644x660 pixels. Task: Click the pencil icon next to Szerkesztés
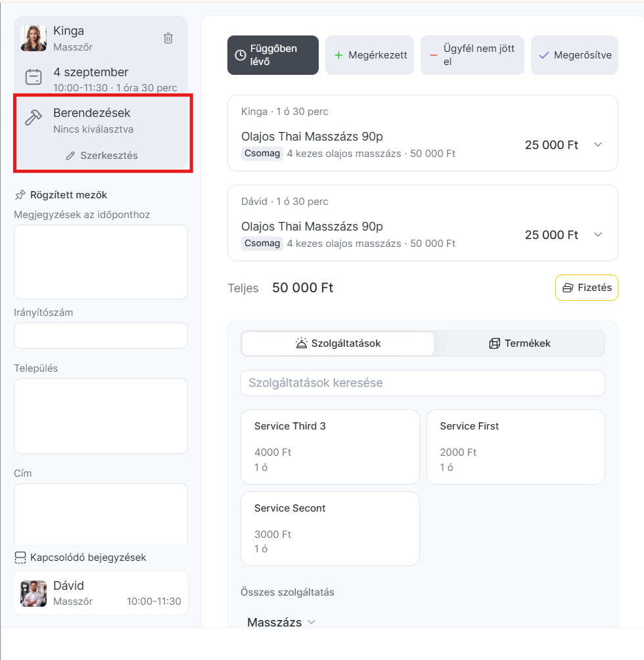(70, 156)
